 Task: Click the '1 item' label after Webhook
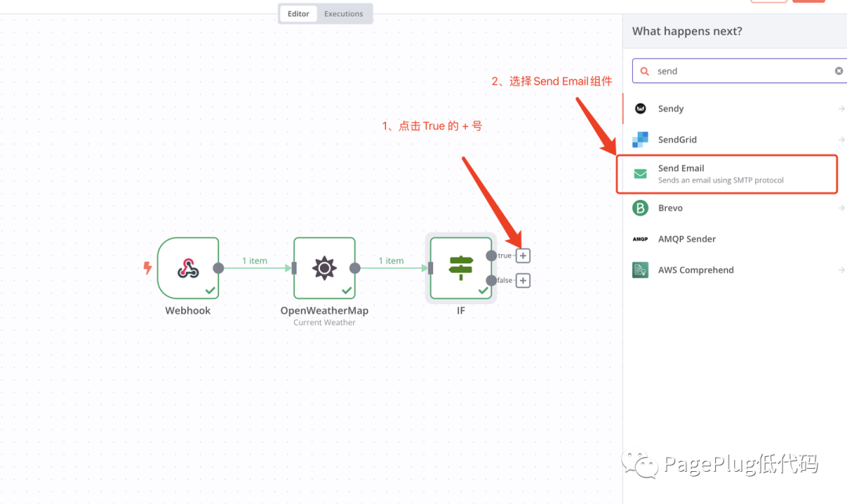(x=254, y=261)
